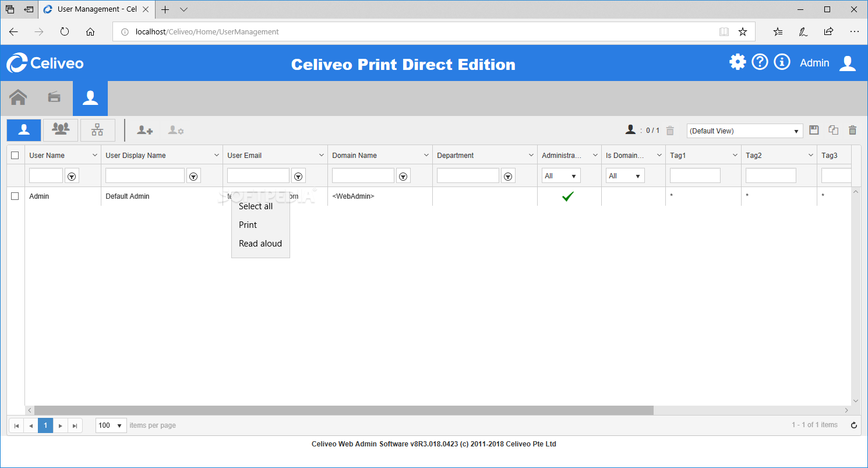Image resolution: width=868 pixels, height=468 pixels.
Task: Open the User Name column menu
Action: pos(95,156)
